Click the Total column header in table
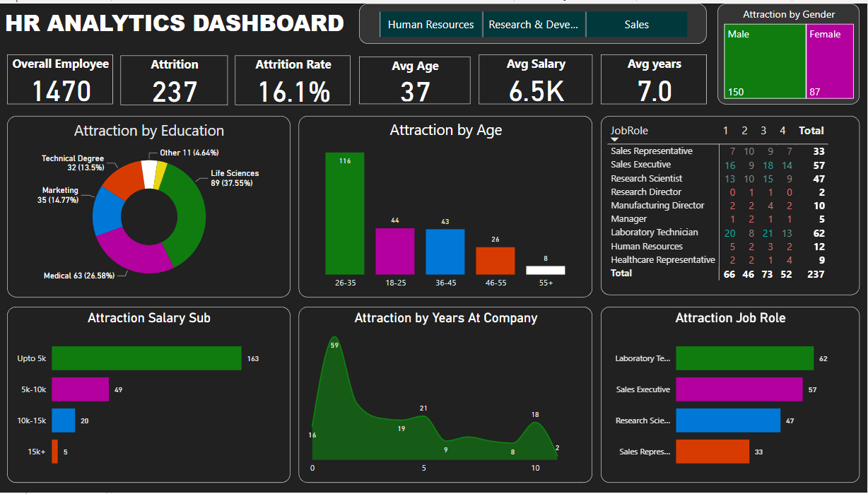The height and width of the screenshot is (494, 868). [x=811, y=131]
